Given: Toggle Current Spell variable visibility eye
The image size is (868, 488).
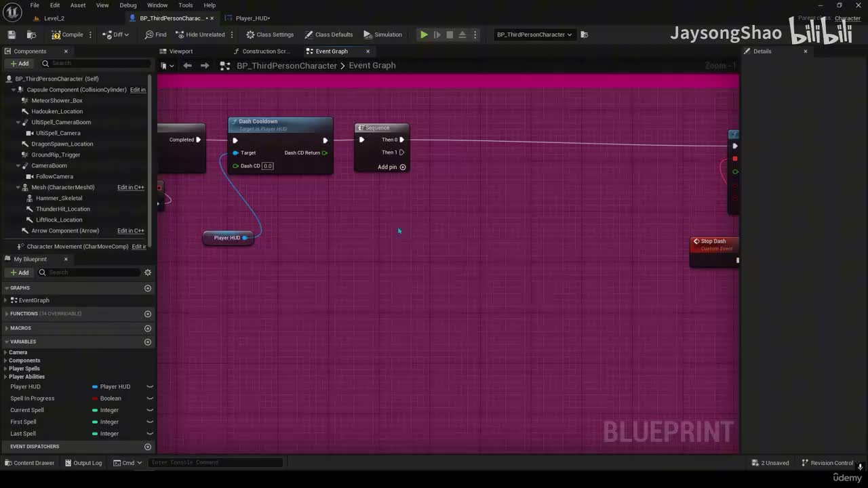Looking at the screenshot, I should tap(150, 410).
